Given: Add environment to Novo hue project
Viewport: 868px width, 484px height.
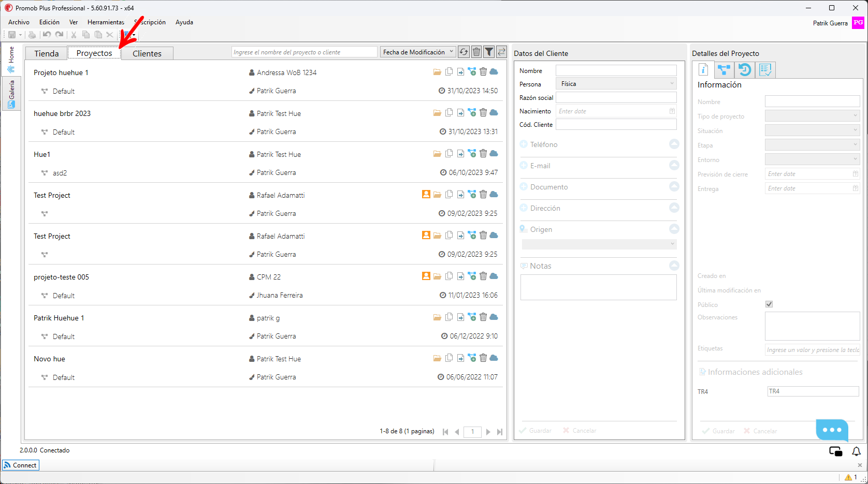Looking at the screenshot, I should tap(472, 358).
